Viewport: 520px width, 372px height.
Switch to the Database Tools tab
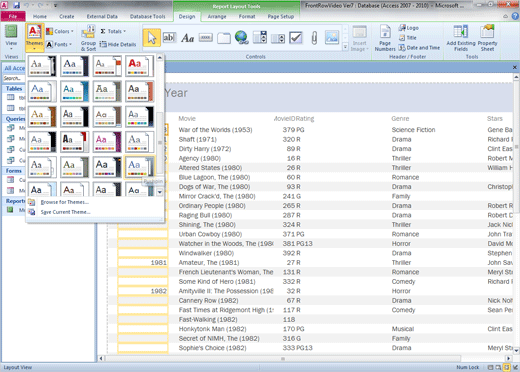tap(147, 16)
